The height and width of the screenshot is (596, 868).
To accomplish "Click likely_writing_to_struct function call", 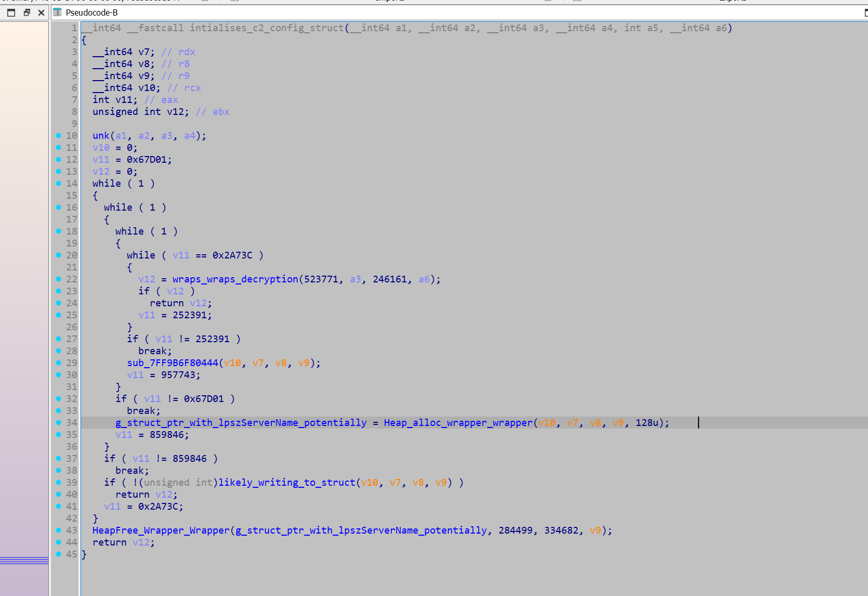I will (287, 483).
